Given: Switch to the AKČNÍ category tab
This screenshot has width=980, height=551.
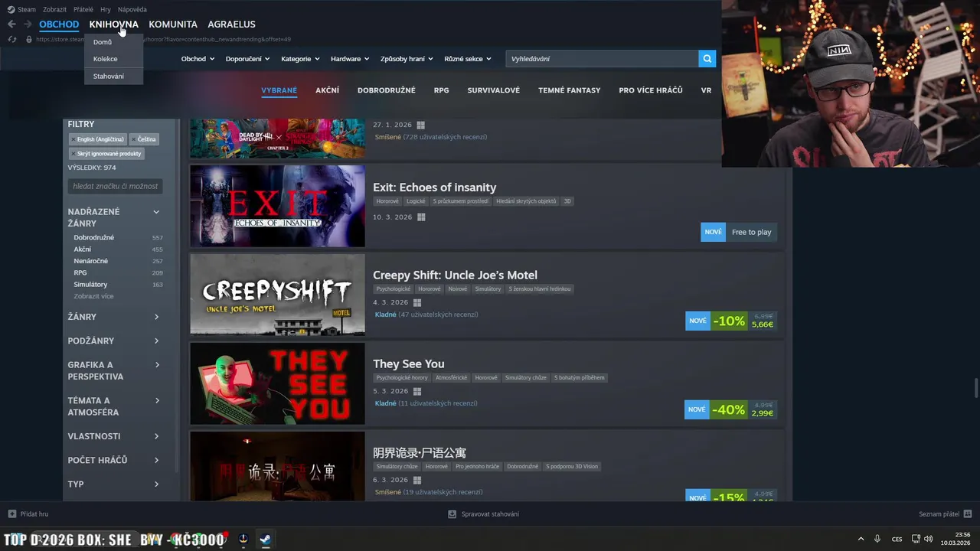Looking at the screenshot, I should [x=327, y=90].
